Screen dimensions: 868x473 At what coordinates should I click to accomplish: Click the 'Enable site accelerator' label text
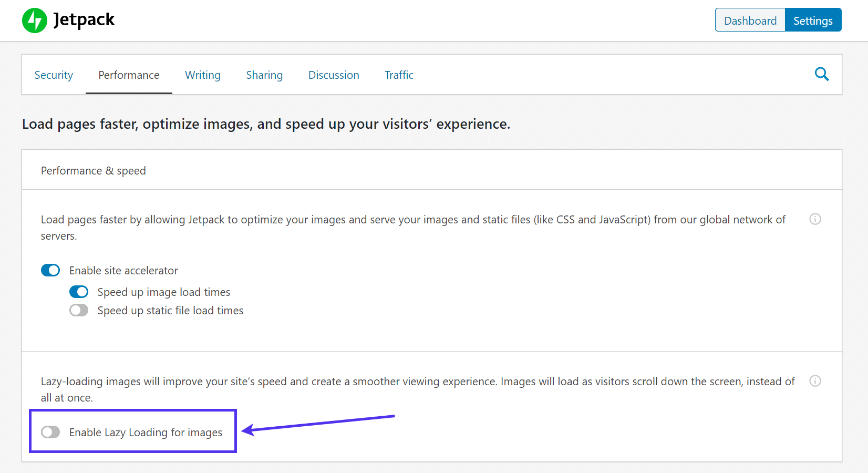coord(123,271)
